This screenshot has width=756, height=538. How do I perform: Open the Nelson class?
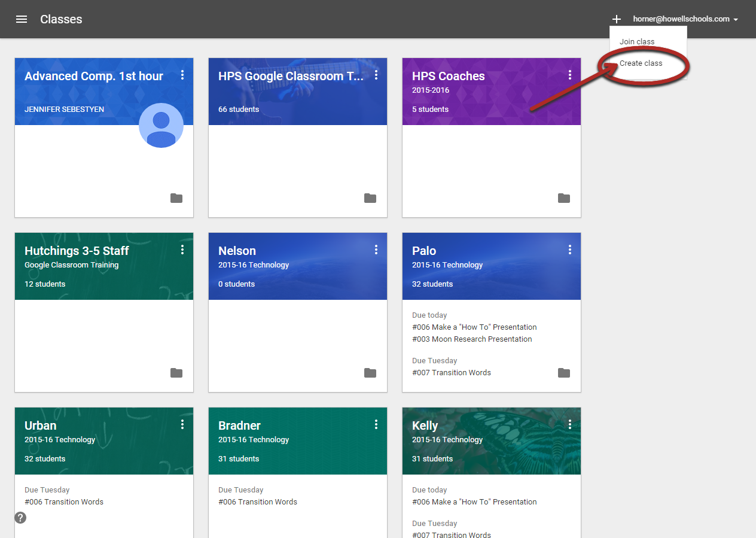coord(237,251)
